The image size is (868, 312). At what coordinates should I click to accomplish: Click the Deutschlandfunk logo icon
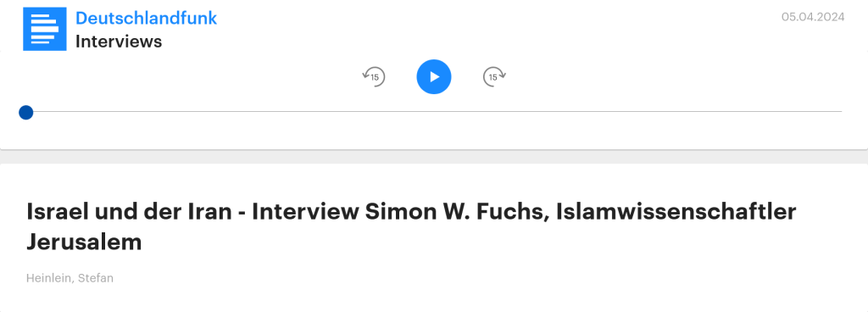coord(45,29)
